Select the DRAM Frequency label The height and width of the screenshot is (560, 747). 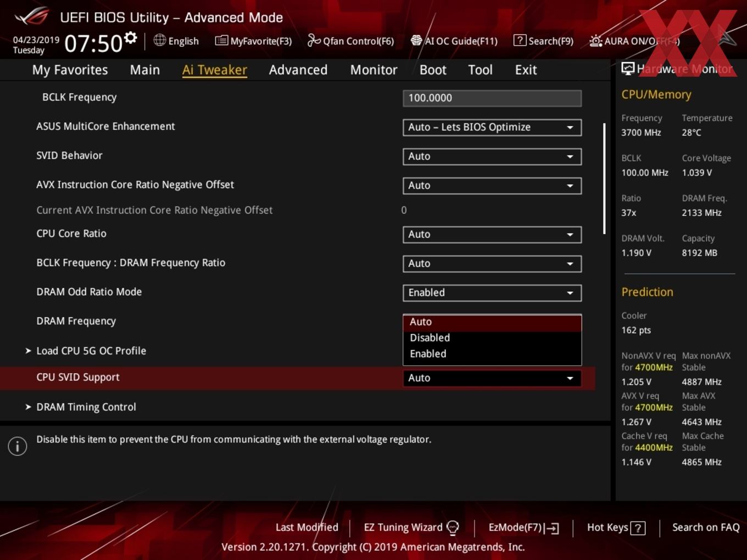coord(76,321)
